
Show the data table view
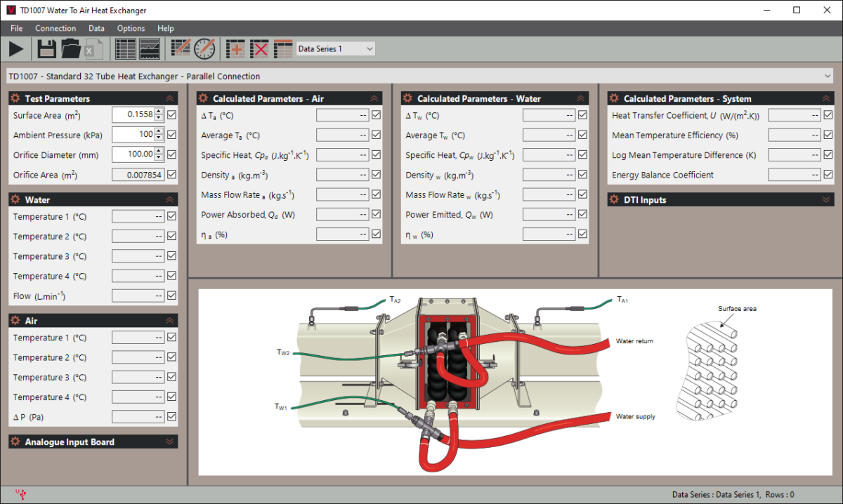125,48
